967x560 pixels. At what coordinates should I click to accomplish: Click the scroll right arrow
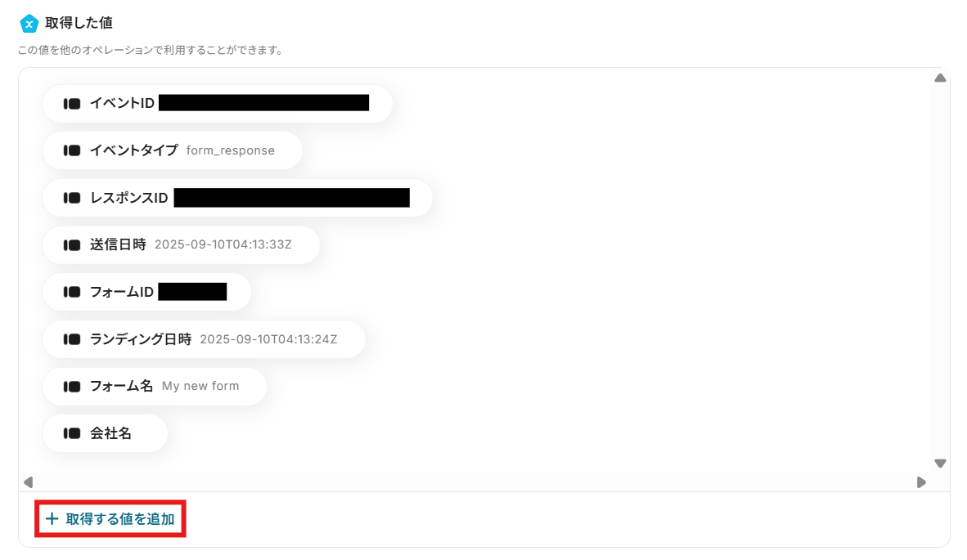921,482
